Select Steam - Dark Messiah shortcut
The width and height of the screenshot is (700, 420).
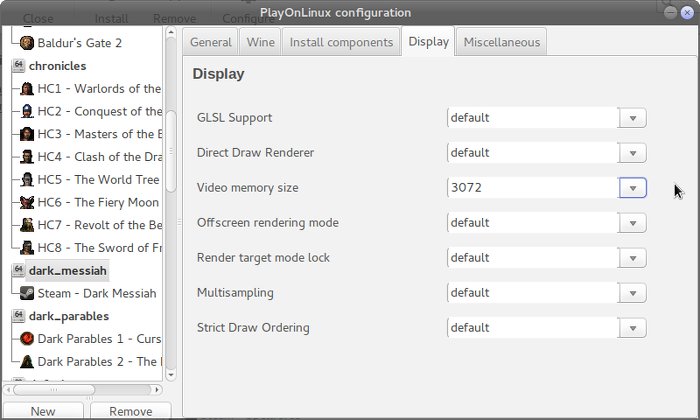(x=97, y=293)
